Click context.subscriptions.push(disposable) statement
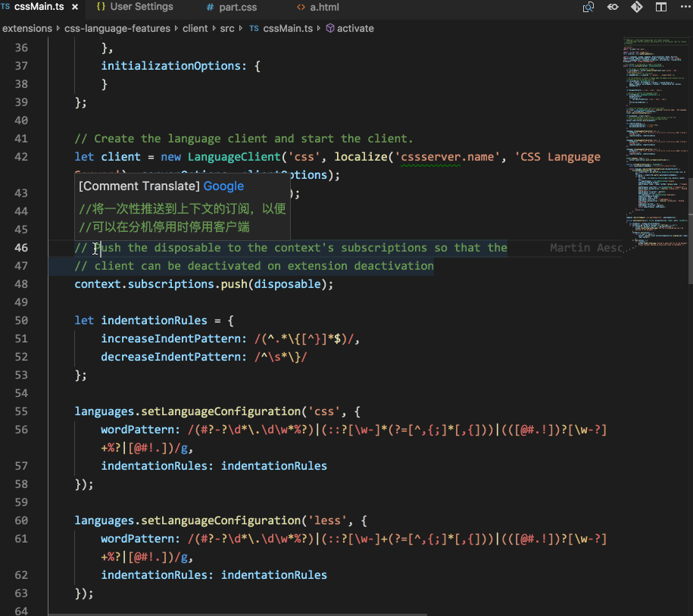This screenshot has width=693, height=616. [x=204, y=284]
